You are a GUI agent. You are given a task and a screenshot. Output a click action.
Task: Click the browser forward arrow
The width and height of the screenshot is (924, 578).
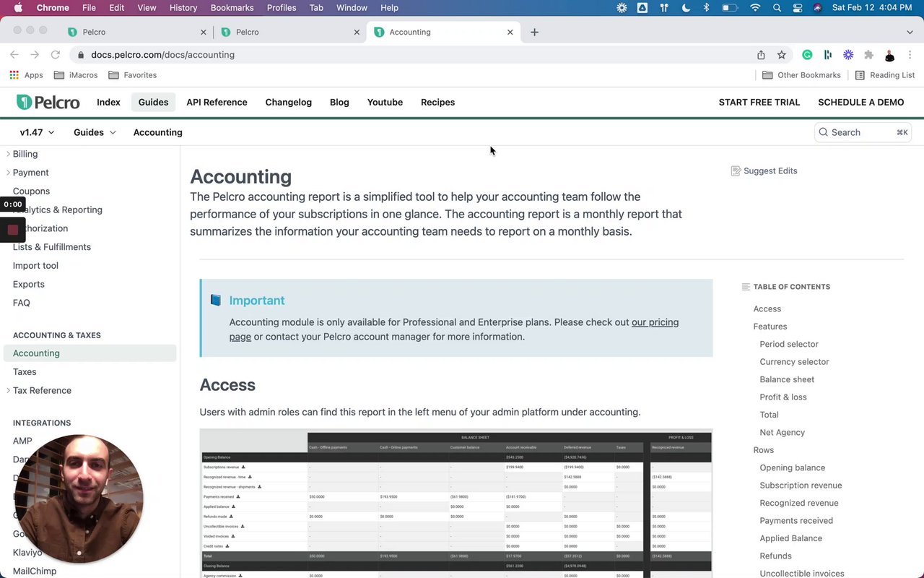tap(35, 55)
